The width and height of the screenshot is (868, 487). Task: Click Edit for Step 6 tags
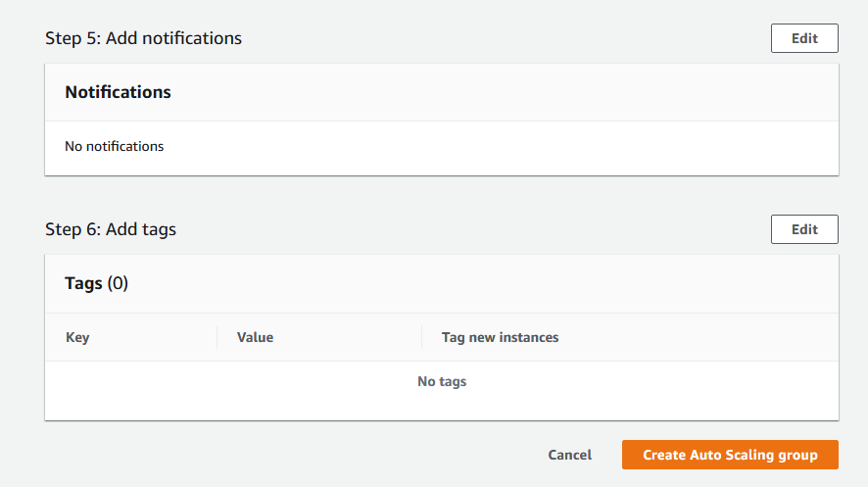804,229
